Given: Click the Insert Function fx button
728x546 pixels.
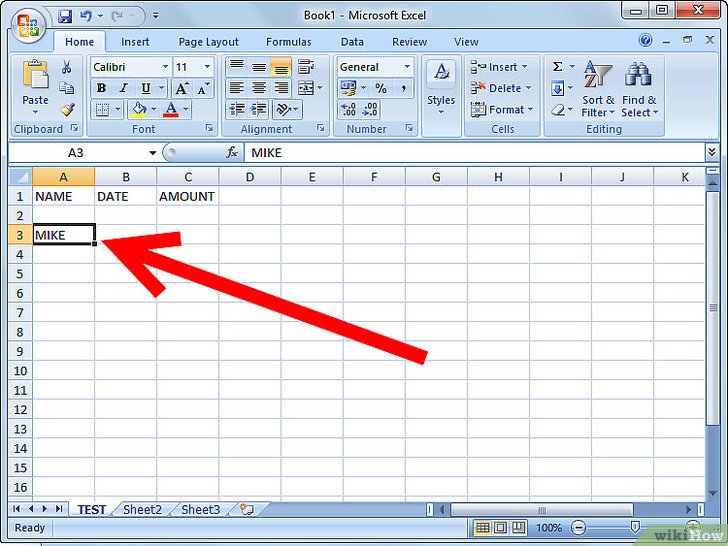Looking at the screenshot, I should [x=232, y=152].
